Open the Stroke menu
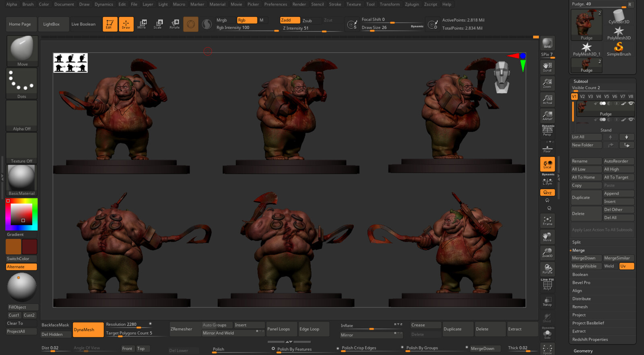Viewport: 644px width, 355px height. point(335,4)
